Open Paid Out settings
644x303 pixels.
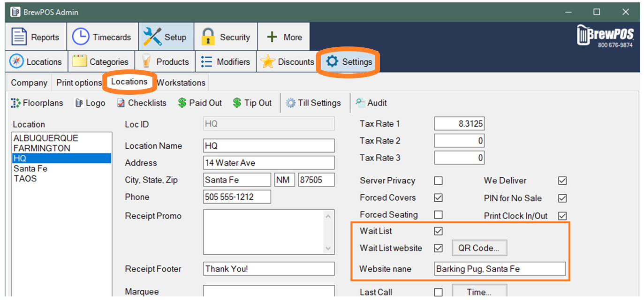(x=200, y=103)
